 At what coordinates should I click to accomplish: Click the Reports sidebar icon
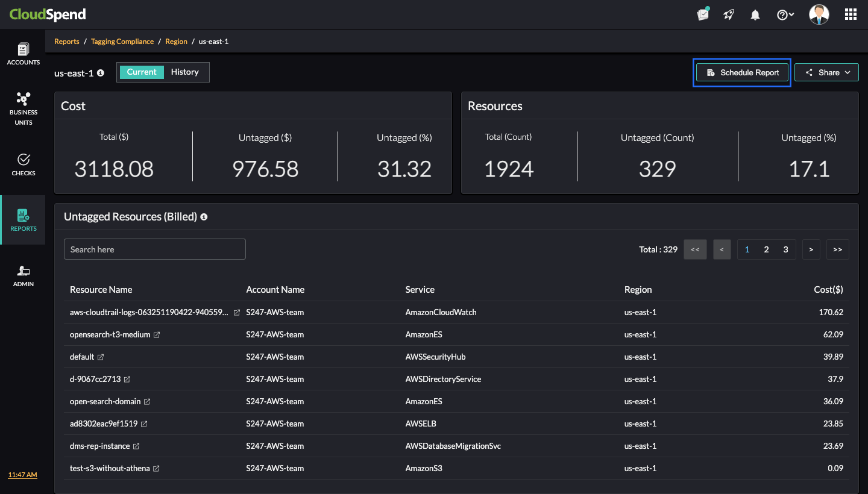pos(23,219)
